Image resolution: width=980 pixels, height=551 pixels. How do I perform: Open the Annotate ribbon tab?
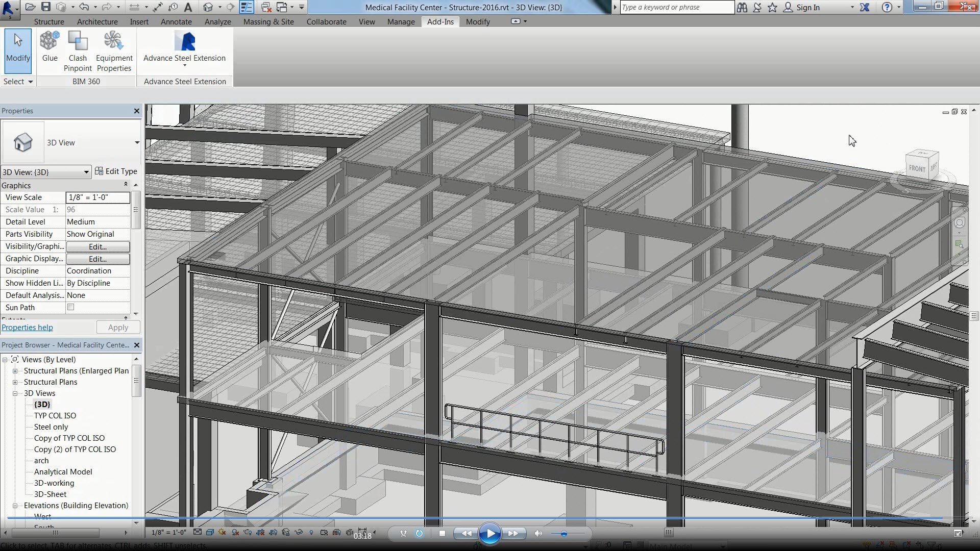click(x=176, y=22)
